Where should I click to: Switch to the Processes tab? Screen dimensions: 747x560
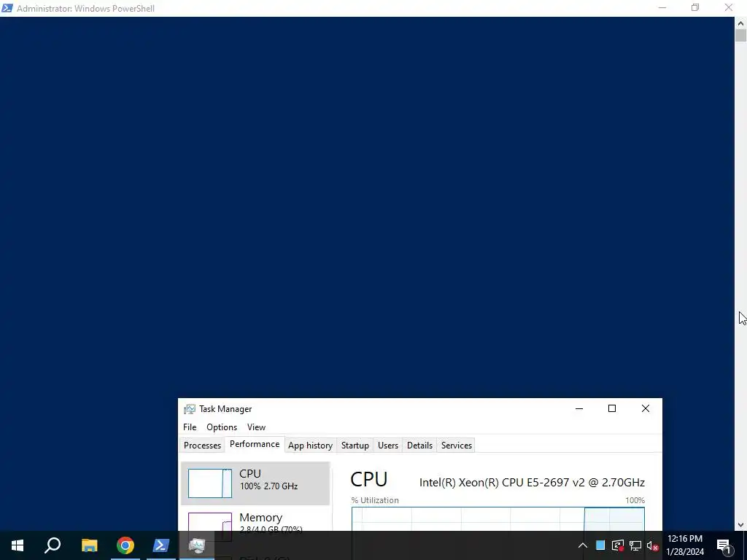203,446
